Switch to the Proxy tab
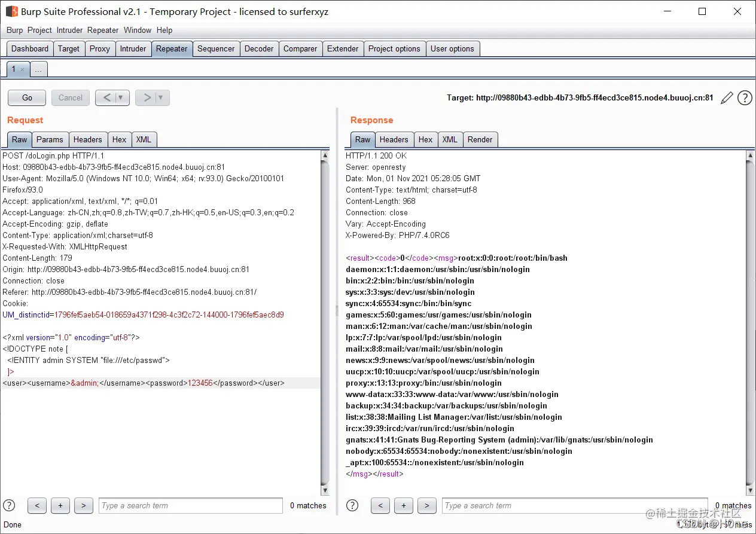Viewport: 756px width, 534px height. tap(100, 49)
